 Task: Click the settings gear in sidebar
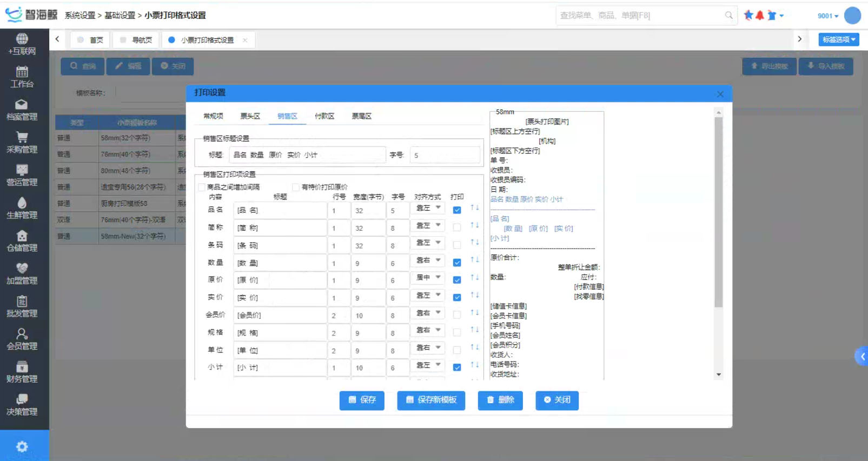(x=22, y=446)
